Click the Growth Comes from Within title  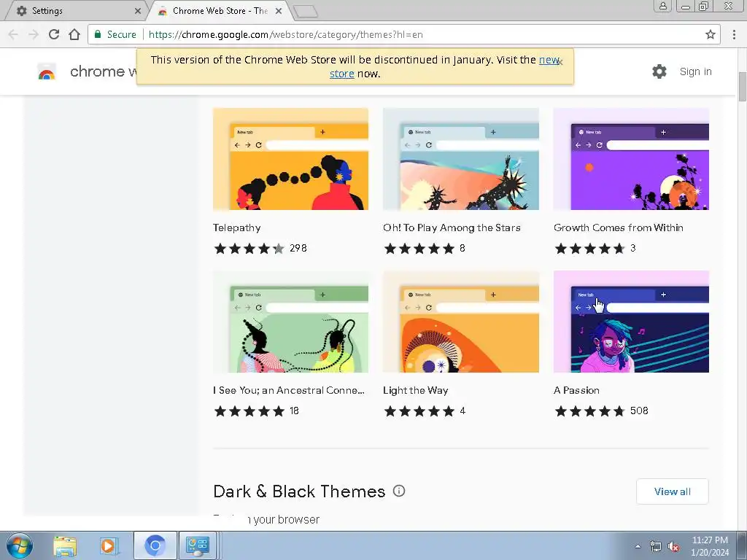click(619, 227)
